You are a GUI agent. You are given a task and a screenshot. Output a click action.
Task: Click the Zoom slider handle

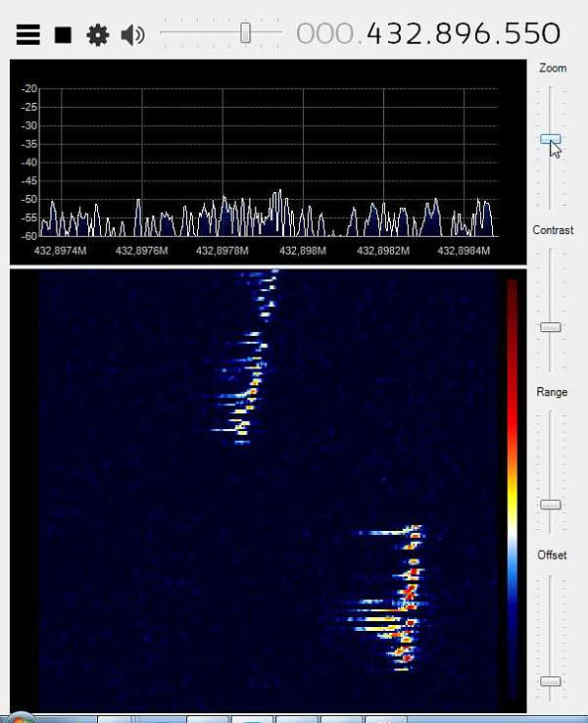pos(551,140)
